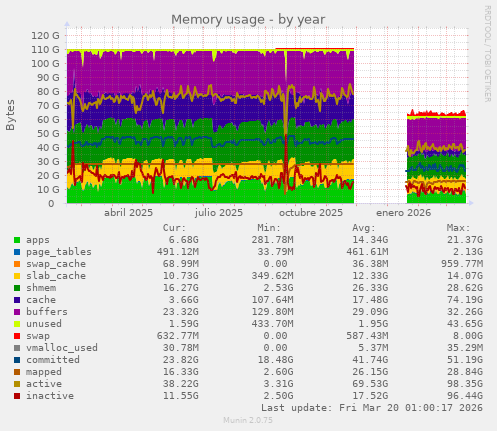Click the indigo cache legend swatch
The width and height of the screenshot is (497, 431).
[x=17, y=300]
